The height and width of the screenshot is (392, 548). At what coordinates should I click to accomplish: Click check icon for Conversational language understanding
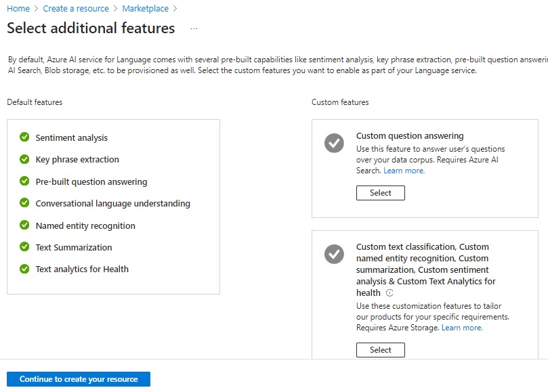tap(24, 203)
